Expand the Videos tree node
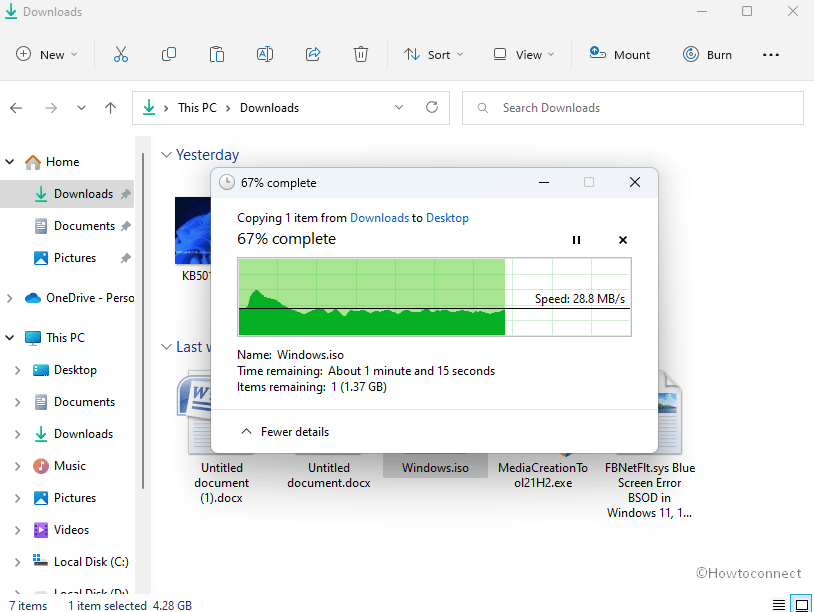The width and height of the screenshot is (814, 612). pyautogui.click(x=18, y=530)
